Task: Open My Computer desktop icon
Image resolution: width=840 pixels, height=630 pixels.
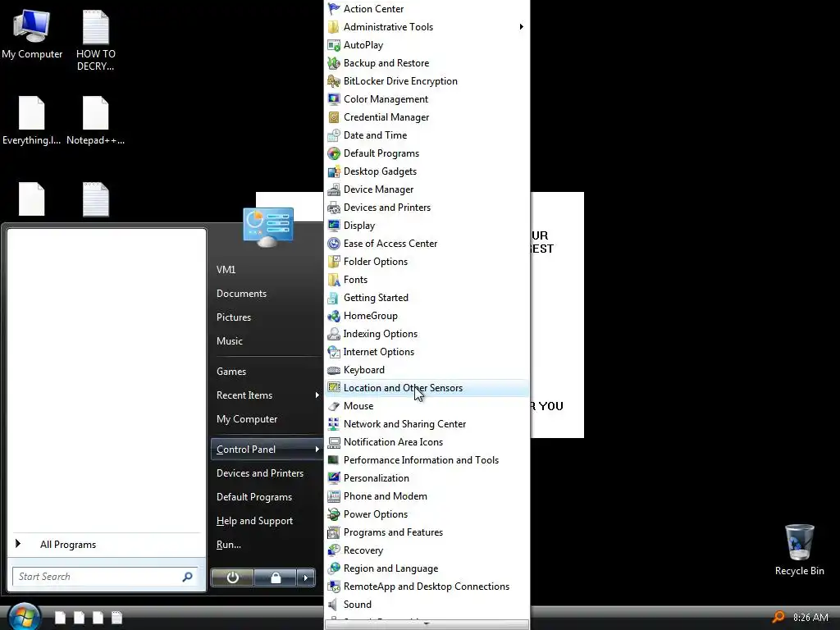Action: (32, 34)
